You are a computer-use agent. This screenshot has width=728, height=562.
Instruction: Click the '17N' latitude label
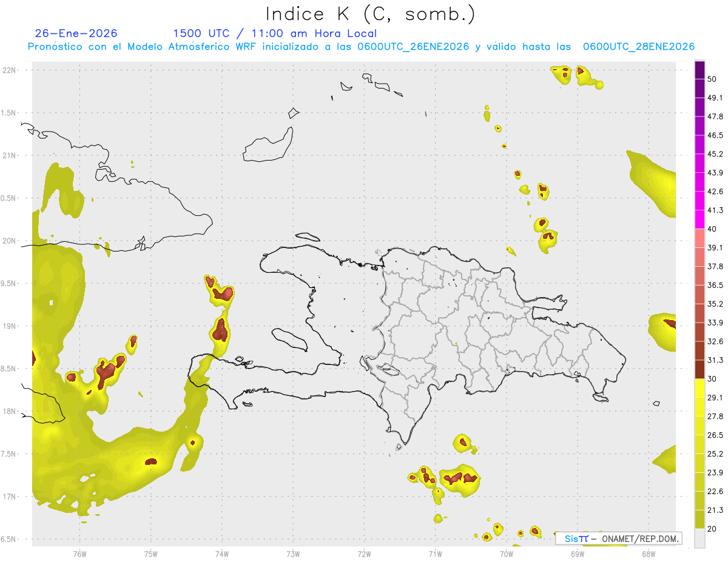(x=10, y=497)
